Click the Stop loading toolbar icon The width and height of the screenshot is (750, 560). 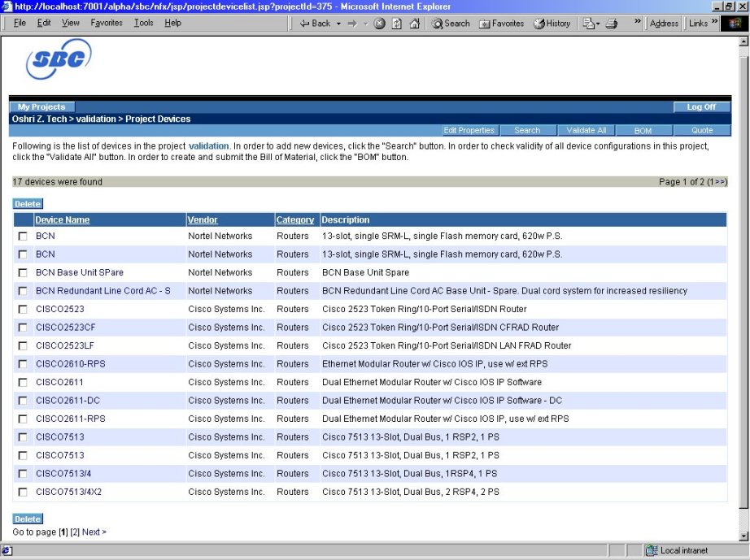coord(380,24)
